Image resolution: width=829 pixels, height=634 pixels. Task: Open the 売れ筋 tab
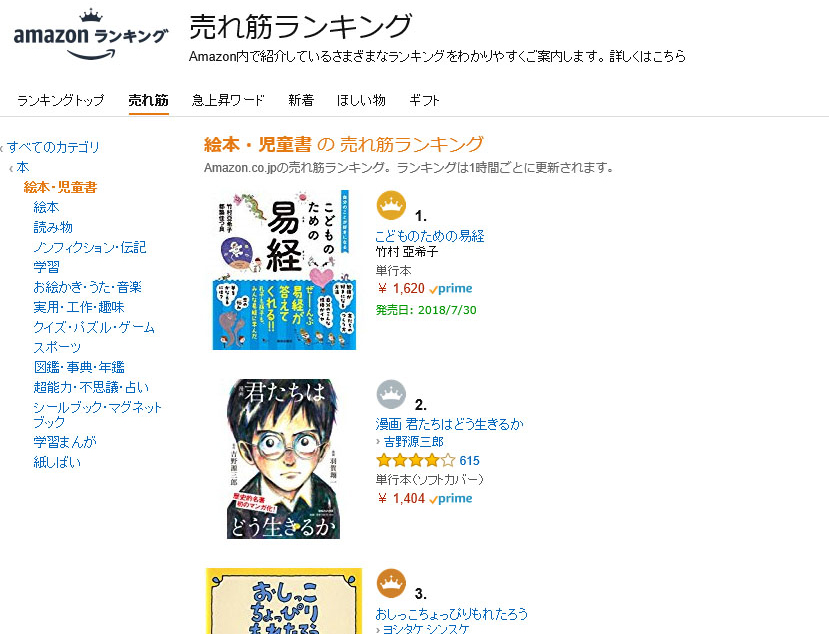[x=149, y=100]
